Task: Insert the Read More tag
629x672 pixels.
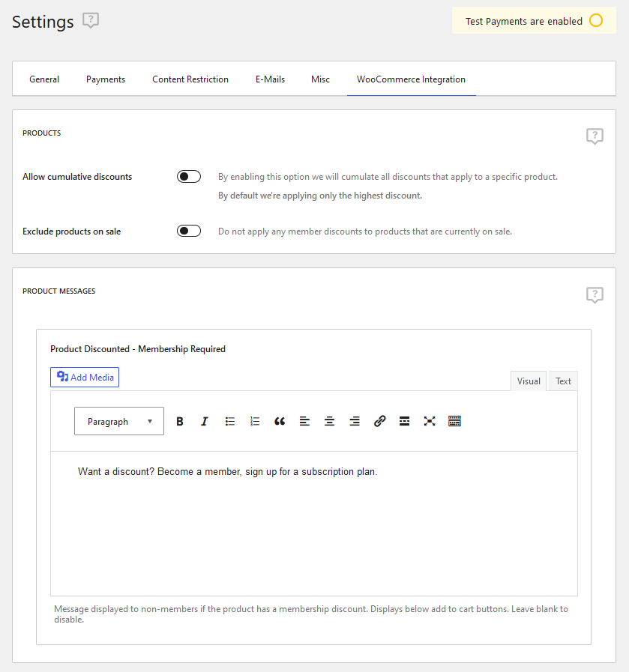Action: click(x=404, y=421)
